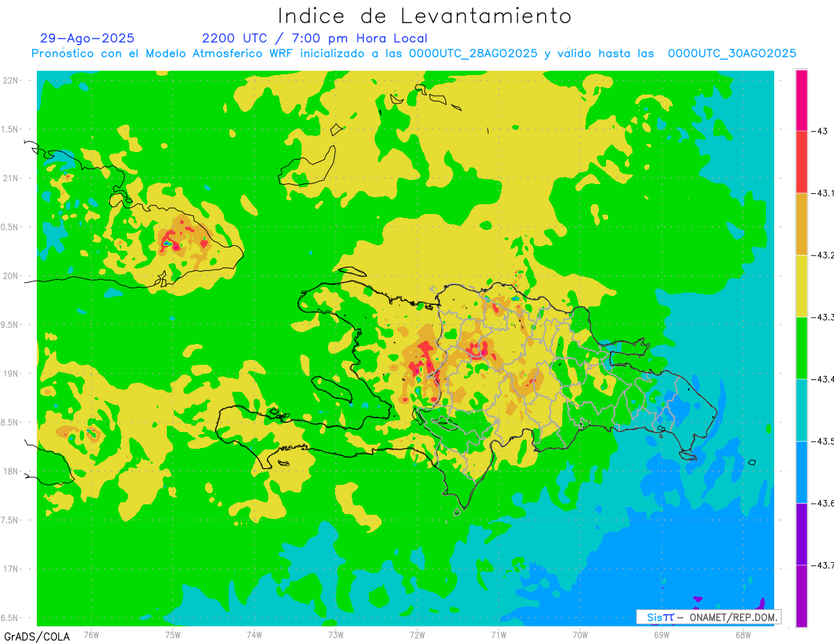Click the cyan colorbar segment above -43.5
Image resolution: width=834 pixels, height=644 pixels.
tap(801, 410)
